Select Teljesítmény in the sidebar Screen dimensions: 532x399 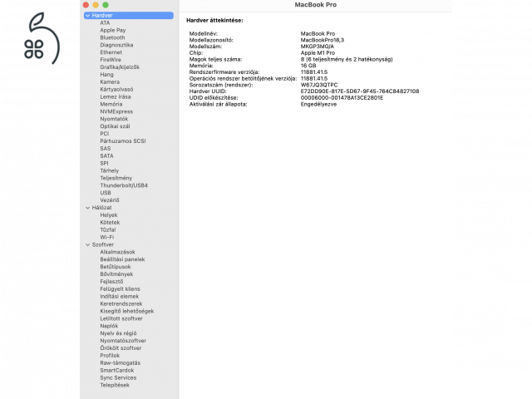[116, 178]
